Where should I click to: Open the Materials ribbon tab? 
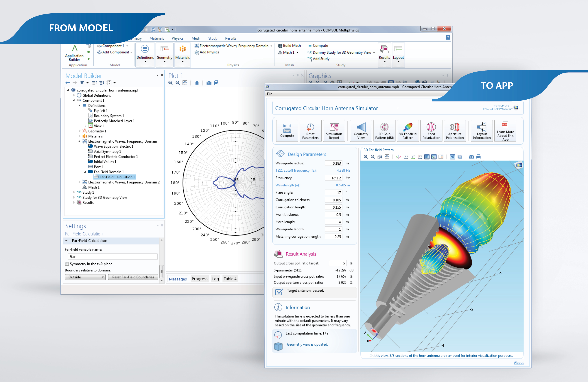pos(157,38)
